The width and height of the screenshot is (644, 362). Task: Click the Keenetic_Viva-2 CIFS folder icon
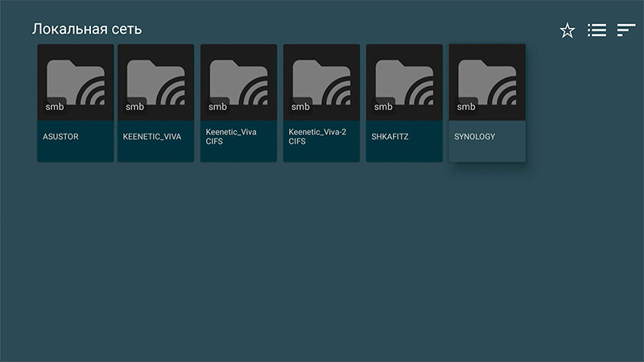coord(321,82)
